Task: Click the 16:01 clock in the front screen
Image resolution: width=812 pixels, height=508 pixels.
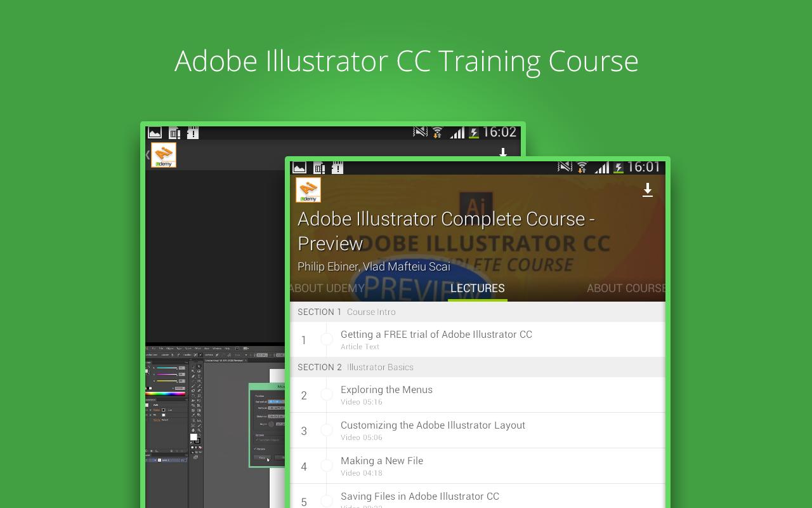Action: click(644, 167)
